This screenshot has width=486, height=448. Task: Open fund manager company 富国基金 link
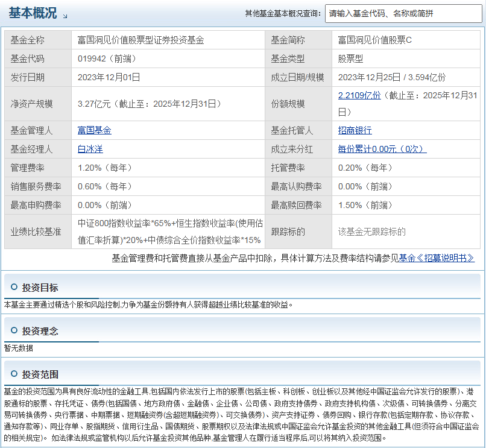pyautogui.click(x=94, y=130)
